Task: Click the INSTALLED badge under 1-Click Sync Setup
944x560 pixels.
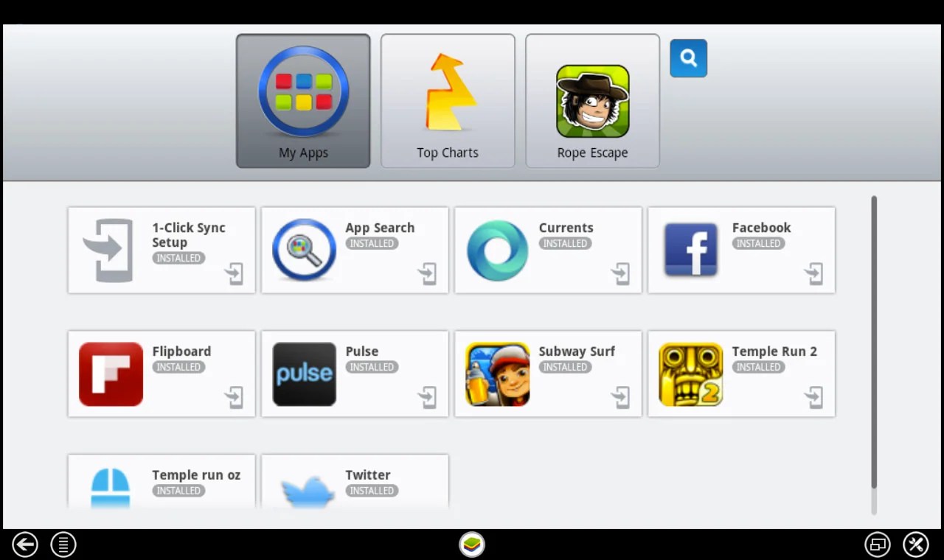Action: pos(178,258)
